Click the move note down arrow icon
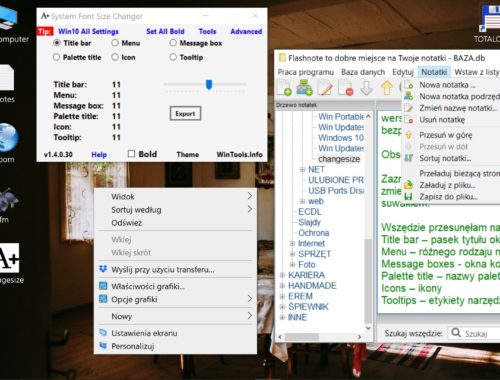Image resolution: width=500 pixels, height=380 pixels. [x=366, y=88]
